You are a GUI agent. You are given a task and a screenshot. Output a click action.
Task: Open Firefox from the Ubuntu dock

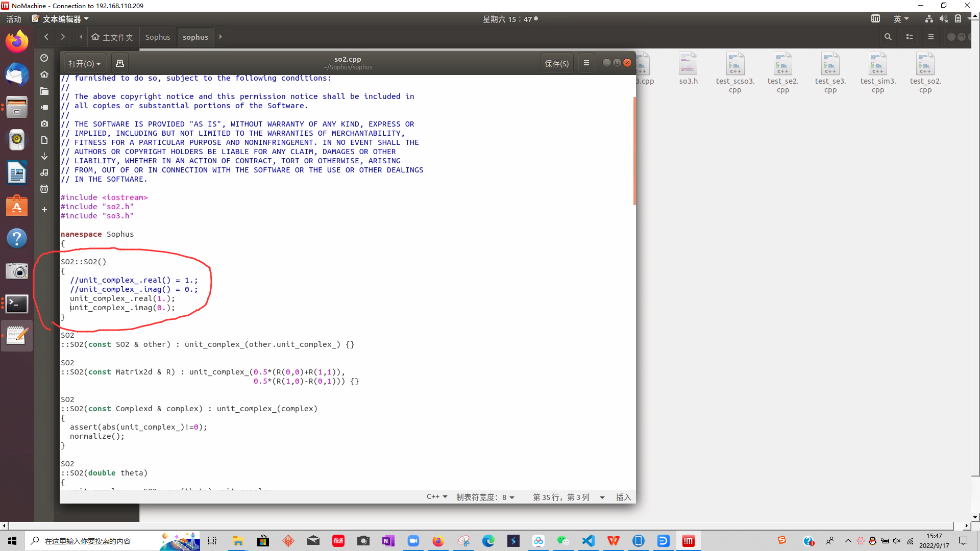(17, 42)
